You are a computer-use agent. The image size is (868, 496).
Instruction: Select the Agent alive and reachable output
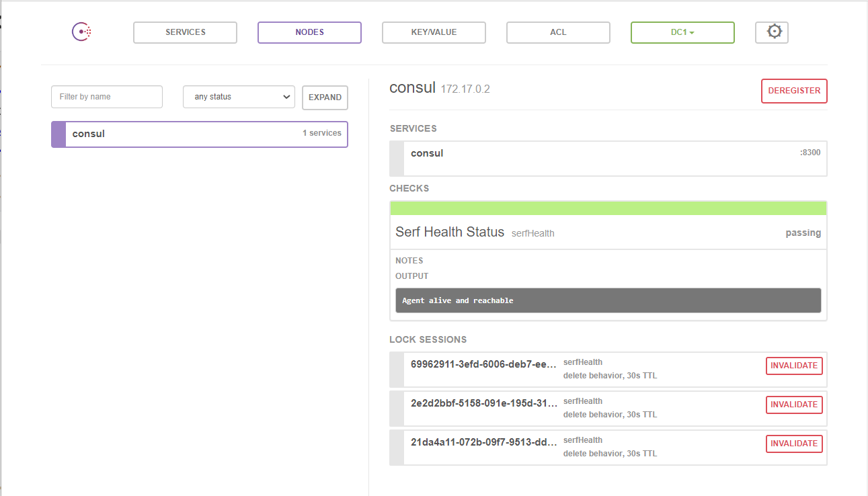click(x=608, y=300)
